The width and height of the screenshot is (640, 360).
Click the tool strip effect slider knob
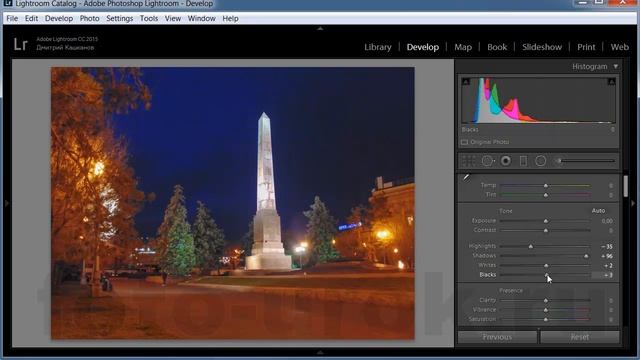click(560, 161)
